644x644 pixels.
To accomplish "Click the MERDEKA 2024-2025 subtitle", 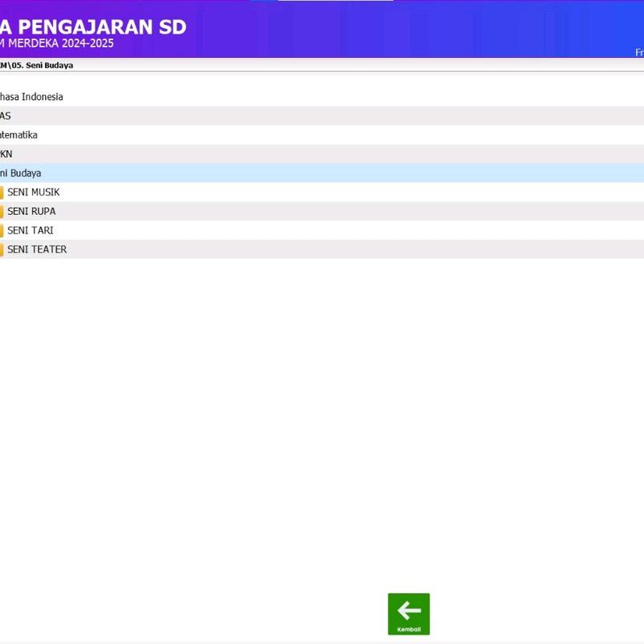I will click(x=61, y=43).
